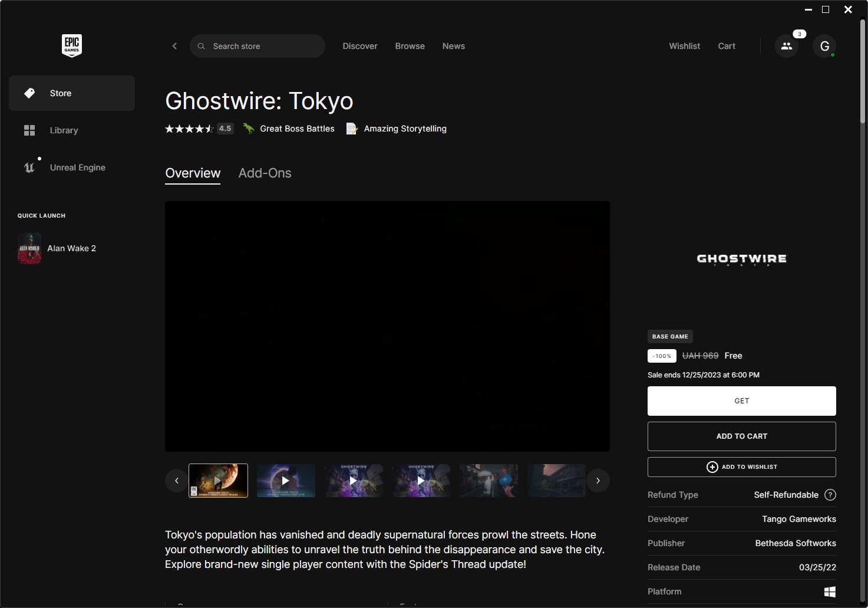868x608 pixels.
Task: Click Add To Wishlist button
Action: click(x=742, y=467)
